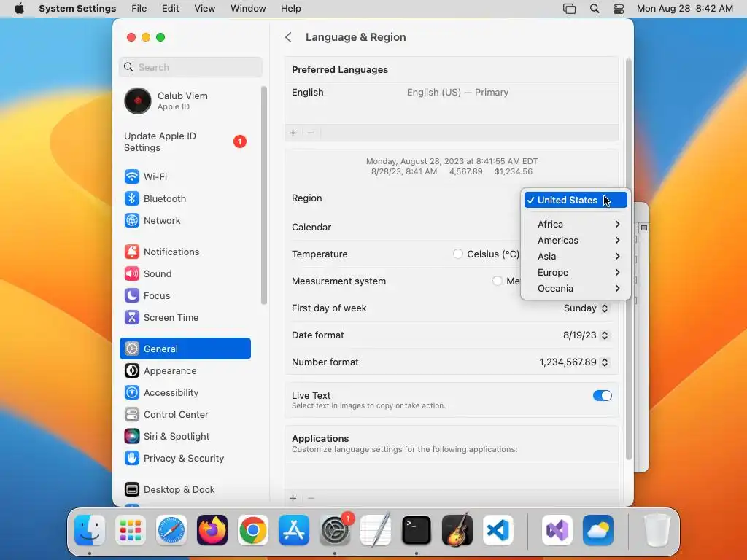Image resolution: width=747 pixels, height=560 pixels.
Task: Select English language row
Action: click(452, 93)
